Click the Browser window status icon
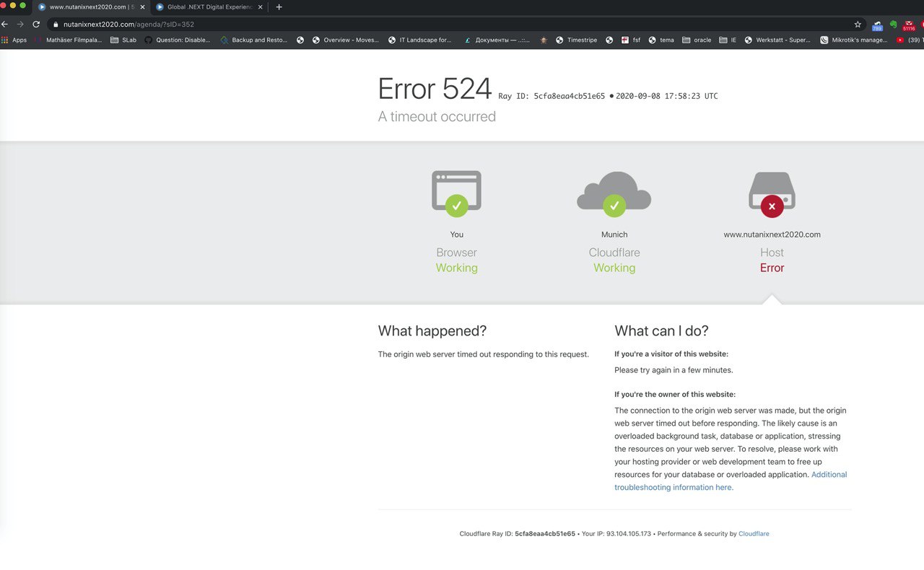Image resolution: width=924 pixels, height=570 pixels. [456, 193]
